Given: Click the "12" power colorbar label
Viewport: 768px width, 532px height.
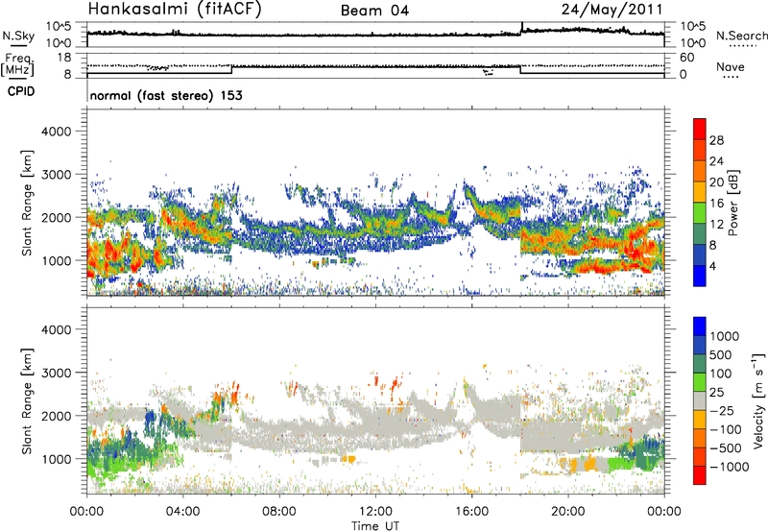Looking at the screenshot, I should [x=716, y=225].
